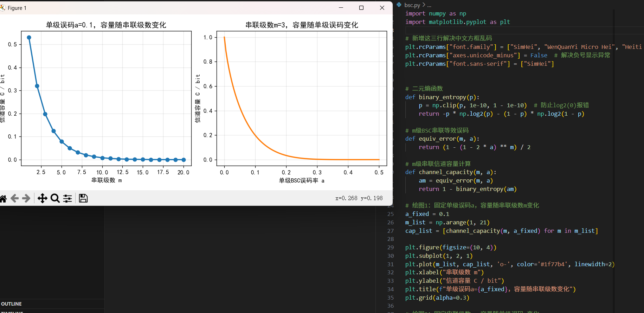The width and height of the screenshot is (644, 313).
Task: Click the breadcrumb ellipsis after bsc.py
Action: 429,5
